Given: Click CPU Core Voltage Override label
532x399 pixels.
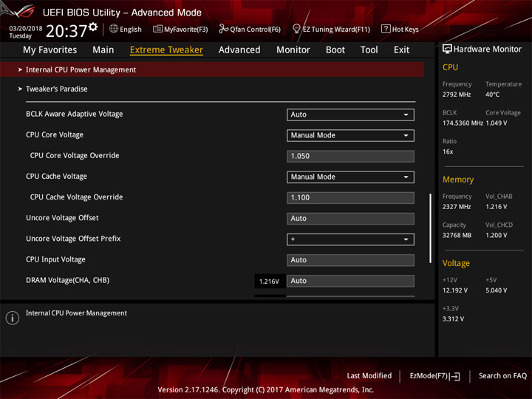Looking at the screenshot, I should click(75, 155).
